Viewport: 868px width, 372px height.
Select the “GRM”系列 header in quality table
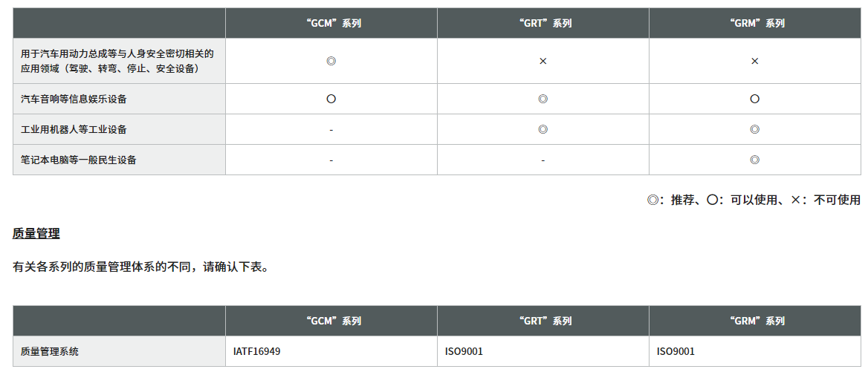click(755, 321)
